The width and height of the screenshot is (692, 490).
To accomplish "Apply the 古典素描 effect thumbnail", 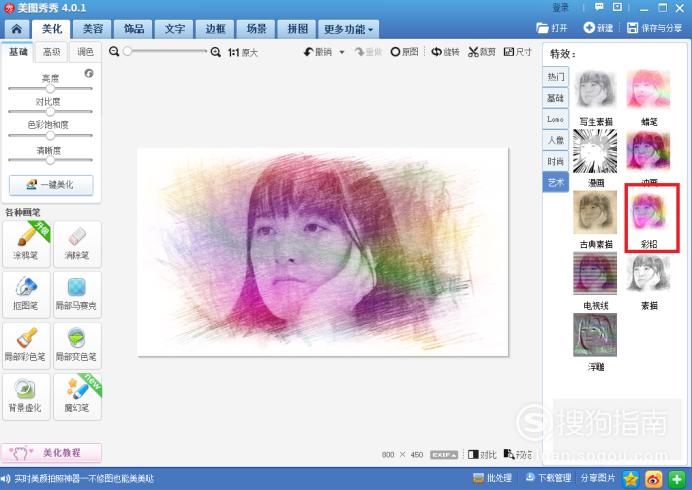I will click(x=595, y=212).
